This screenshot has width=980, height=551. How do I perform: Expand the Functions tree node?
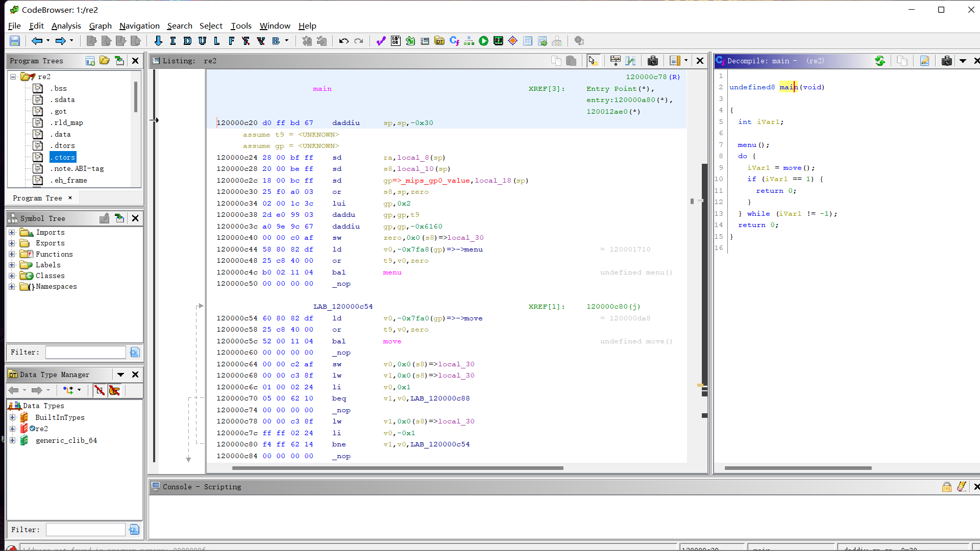pyautogui.click(x=11, y=254)
